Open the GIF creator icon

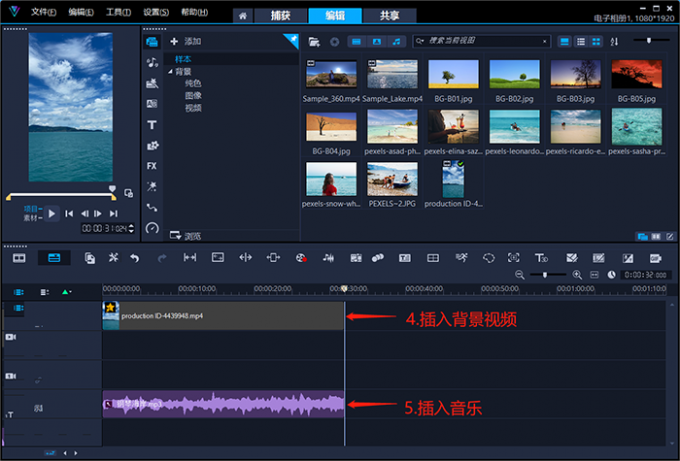pyautogui.click(x=655, y=258)
